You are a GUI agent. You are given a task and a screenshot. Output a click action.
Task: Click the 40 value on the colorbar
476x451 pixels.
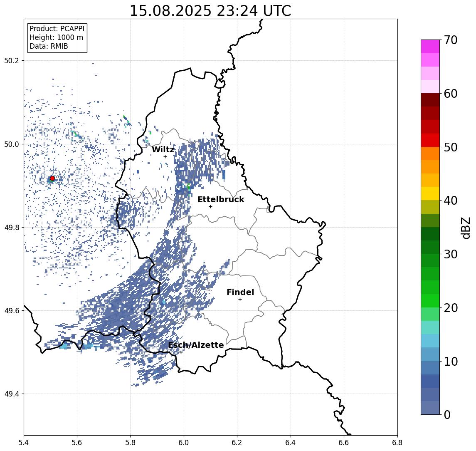point(451,201)
